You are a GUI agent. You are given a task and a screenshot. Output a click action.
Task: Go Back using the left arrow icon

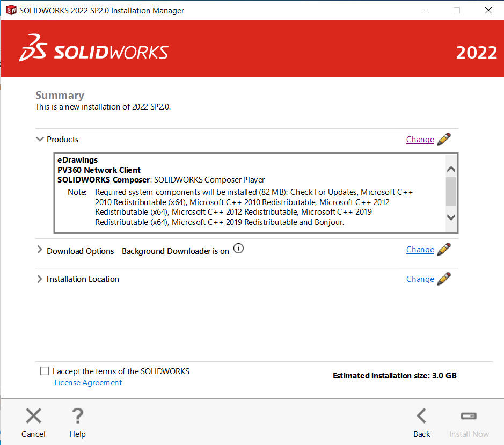(x=421, y=416)
